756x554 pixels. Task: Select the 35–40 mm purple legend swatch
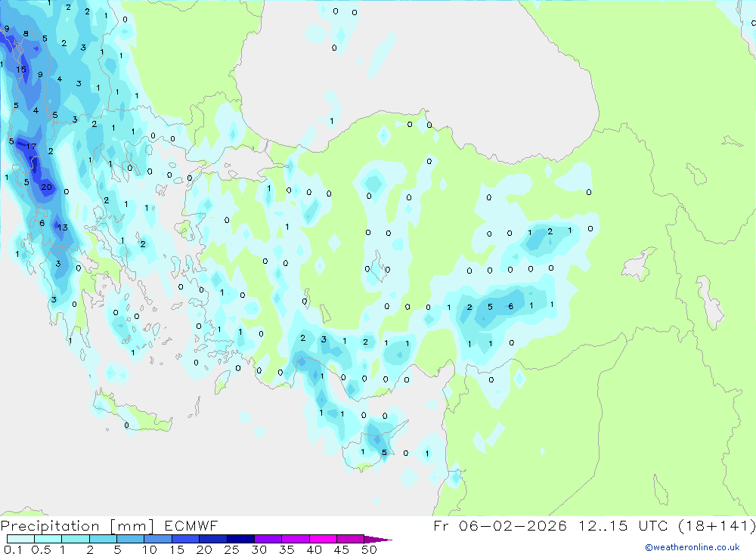(x=295, y=539)
